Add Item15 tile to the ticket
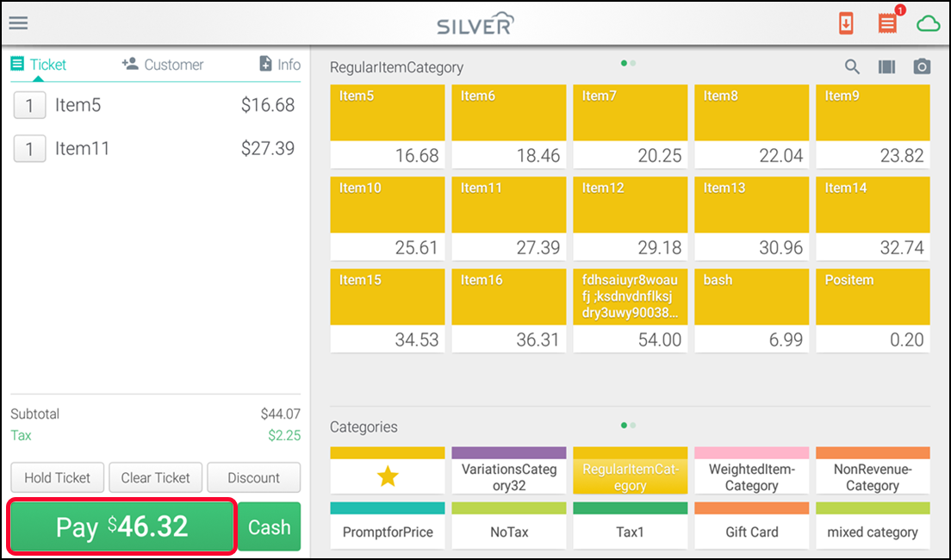The height and width of the screenshot is (560, 951). (388, 311)
